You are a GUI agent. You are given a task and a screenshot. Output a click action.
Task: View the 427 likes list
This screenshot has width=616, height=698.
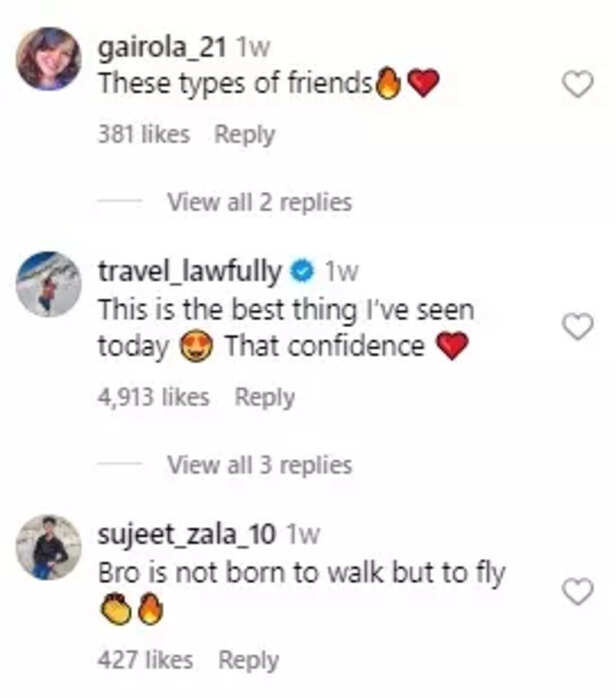[x=145, y=660]
